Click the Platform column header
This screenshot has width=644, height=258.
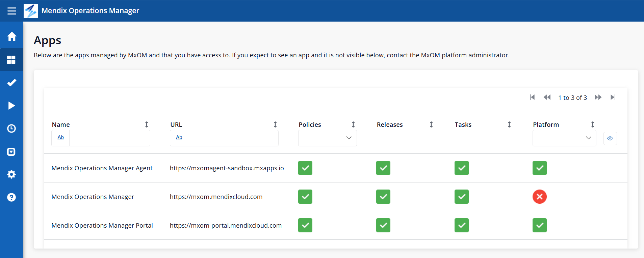tap(546, 124)
